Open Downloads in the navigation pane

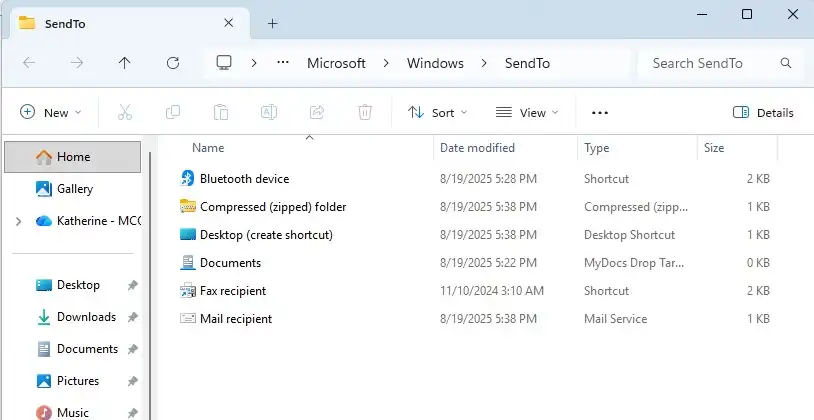coord(86,317)
